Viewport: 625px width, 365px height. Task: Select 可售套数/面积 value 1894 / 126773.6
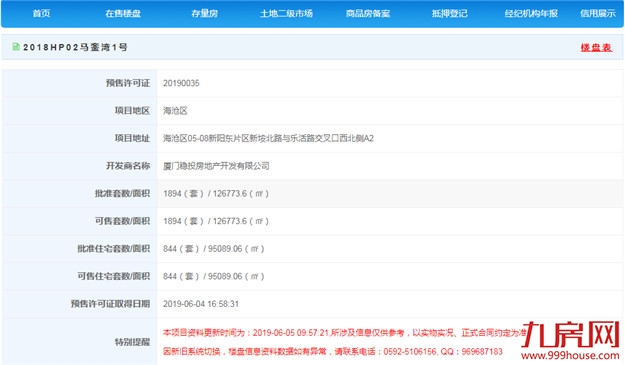[216, 221]
